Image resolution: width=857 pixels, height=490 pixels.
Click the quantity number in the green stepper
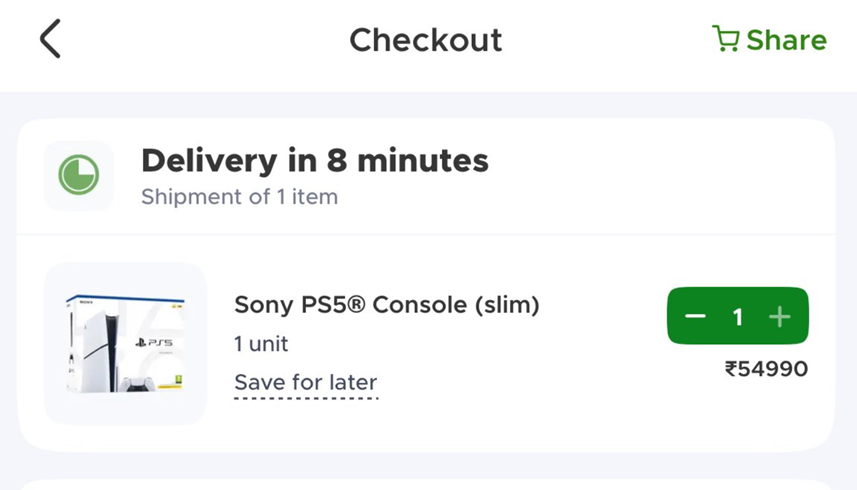coord(737,317)
